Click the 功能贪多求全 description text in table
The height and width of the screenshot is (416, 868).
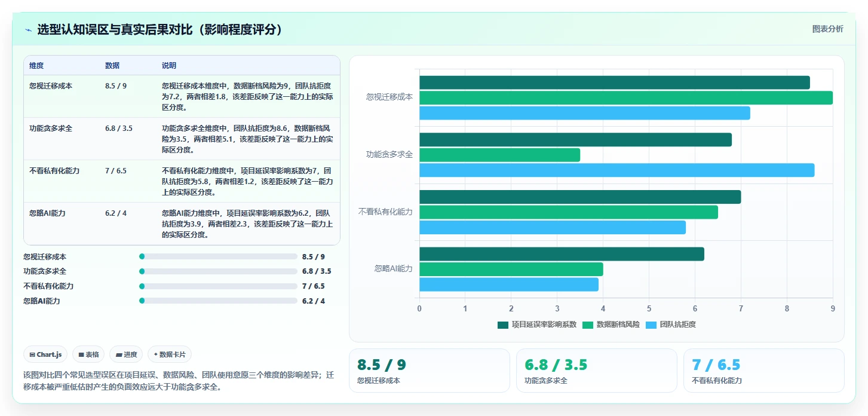point(247,139)
